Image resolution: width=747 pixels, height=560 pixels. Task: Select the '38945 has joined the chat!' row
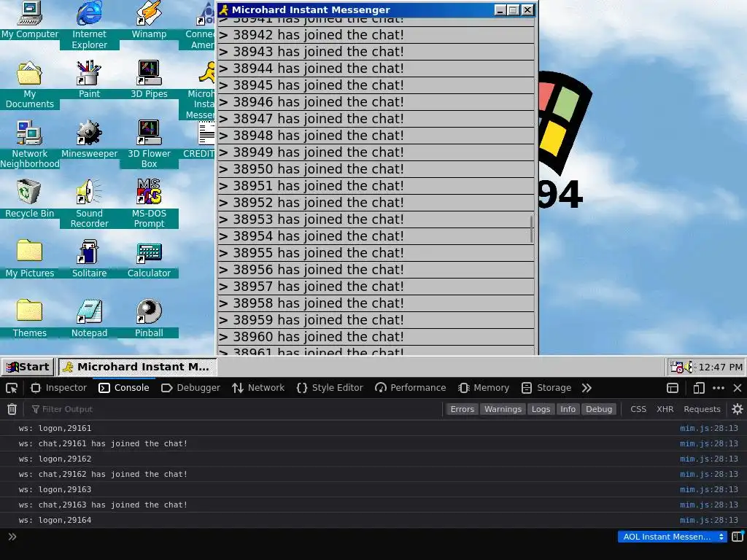coord(376,85)
